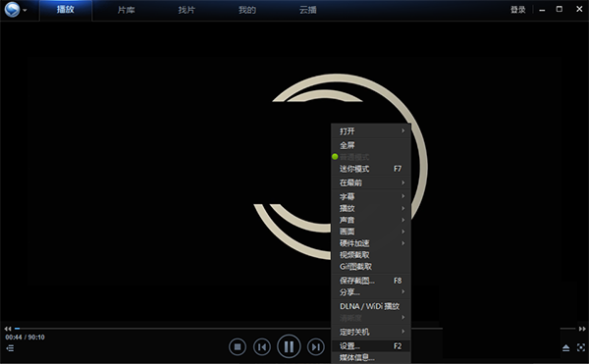Viewport: 589px width, 364px height.
Task: Switch to the 片库 tab
Action: point(126,10)
